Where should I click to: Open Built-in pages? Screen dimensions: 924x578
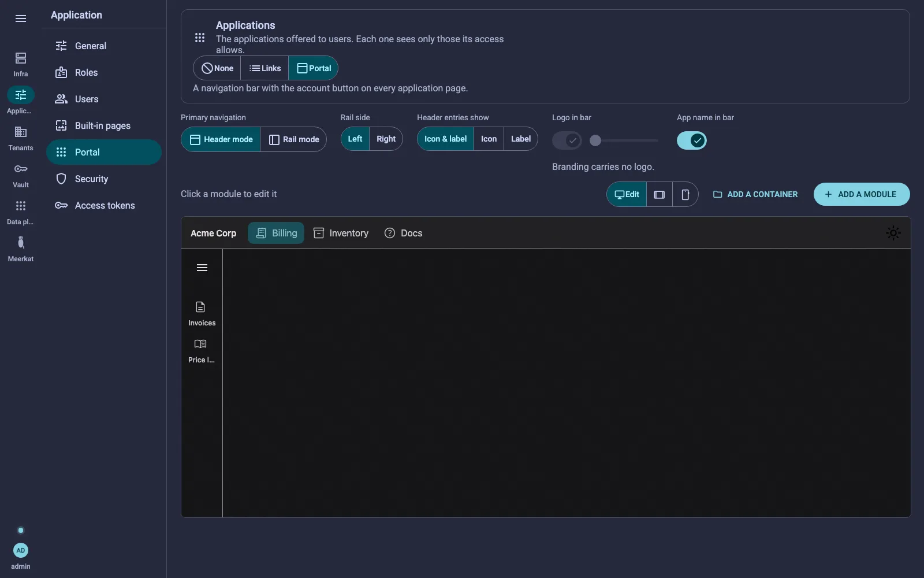coord(104,125)
